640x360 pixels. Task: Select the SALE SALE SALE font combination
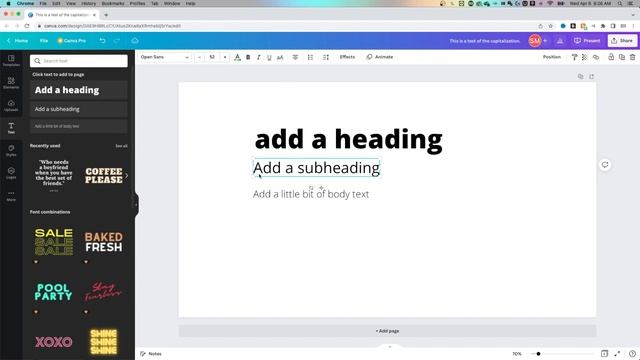(53, 242)
